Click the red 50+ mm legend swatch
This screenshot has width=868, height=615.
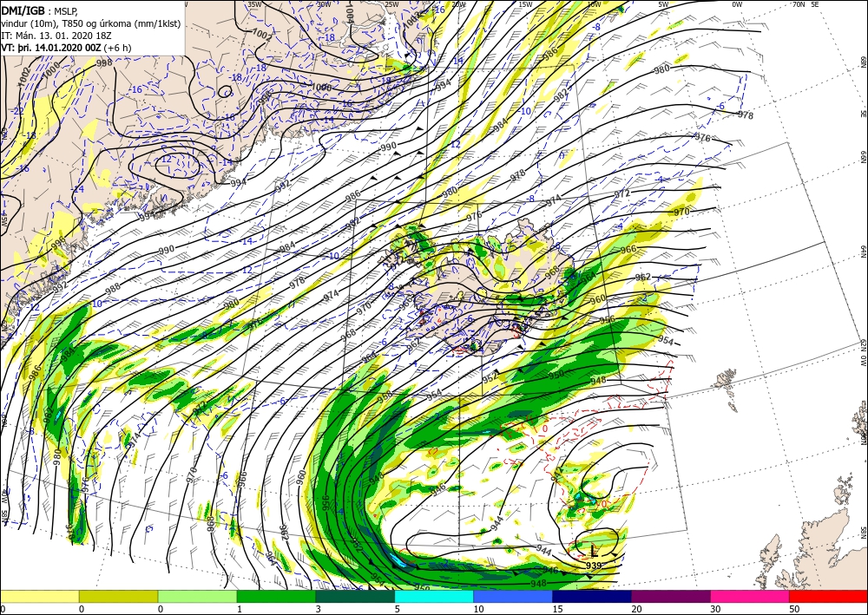click(x=829, y=596)
